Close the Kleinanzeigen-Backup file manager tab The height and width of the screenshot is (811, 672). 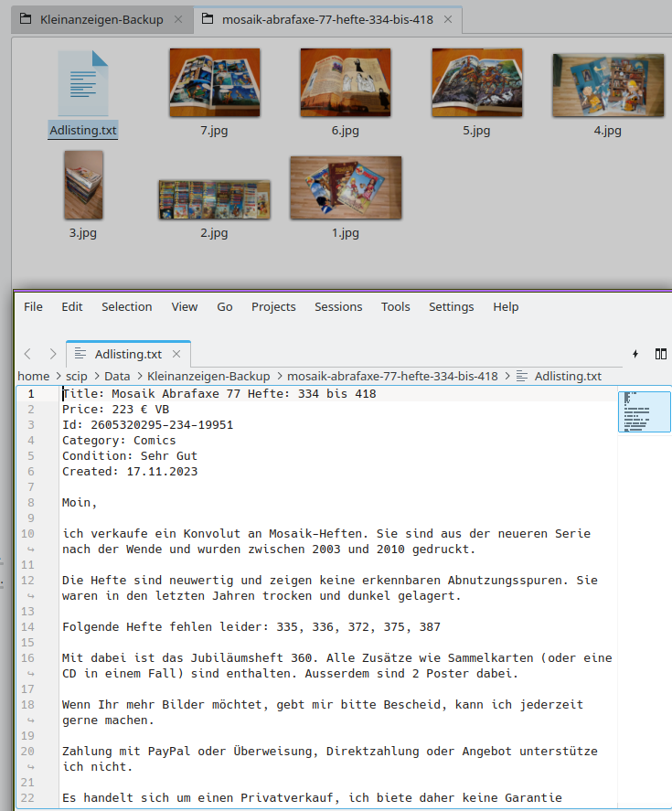pos(177,19)
